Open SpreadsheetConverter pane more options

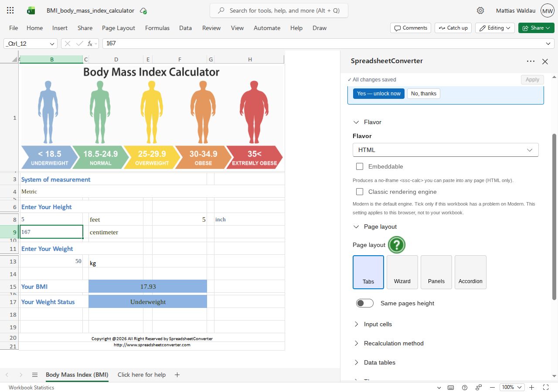(531, 61)
